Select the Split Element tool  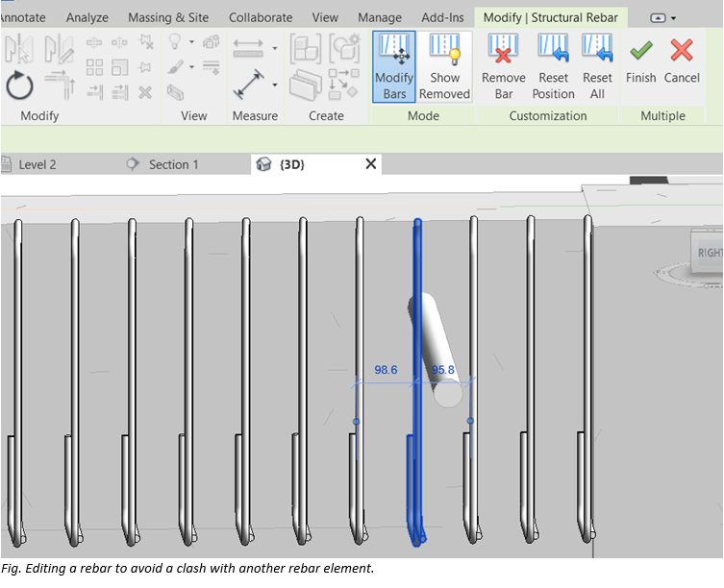[x=94, y=43]
